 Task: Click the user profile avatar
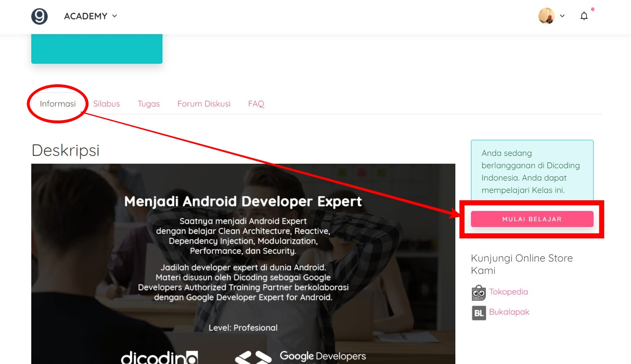click(547, 16)
